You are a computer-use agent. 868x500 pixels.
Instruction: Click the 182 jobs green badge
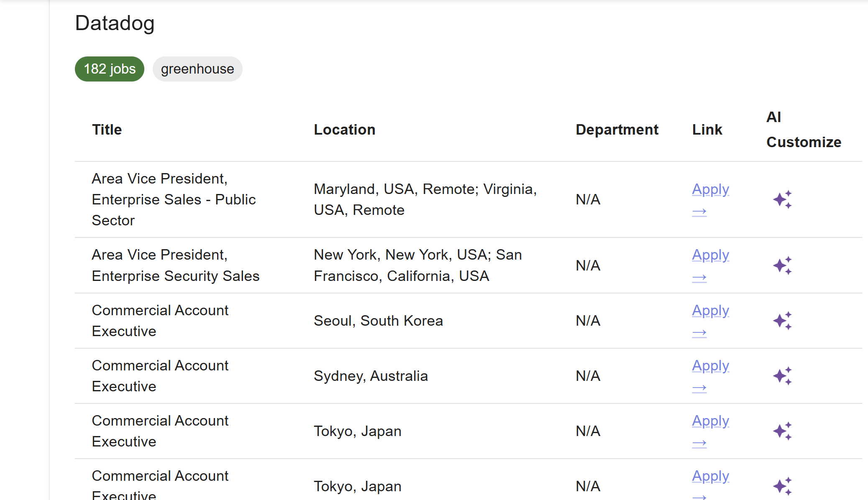110,69
